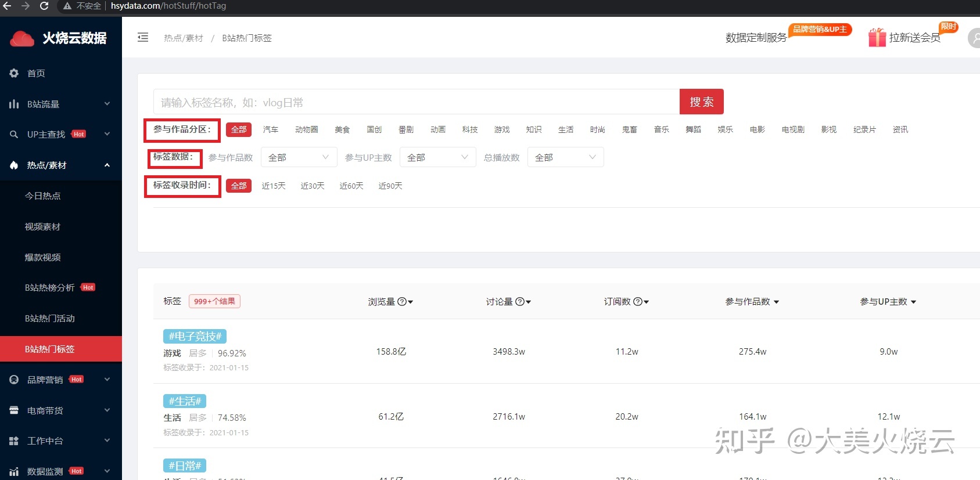Click the 热点/素材 breadcrumb
The width and height of the screenshot is (980, 480).
click(184, 38)
